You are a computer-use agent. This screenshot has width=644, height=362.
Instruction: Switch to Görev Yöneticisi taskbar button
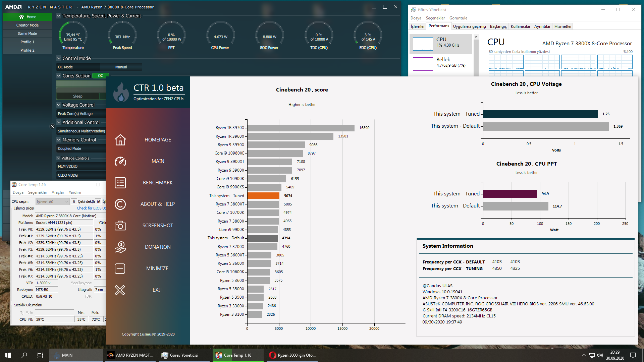(x=184, y=355)
